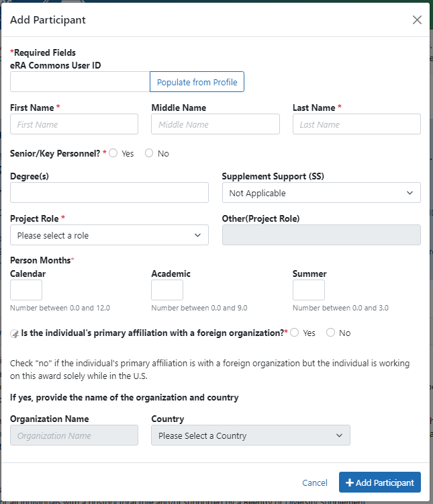Focus the Calendar person months box
Screen dimensions: 433x504
tap(26, 290)
